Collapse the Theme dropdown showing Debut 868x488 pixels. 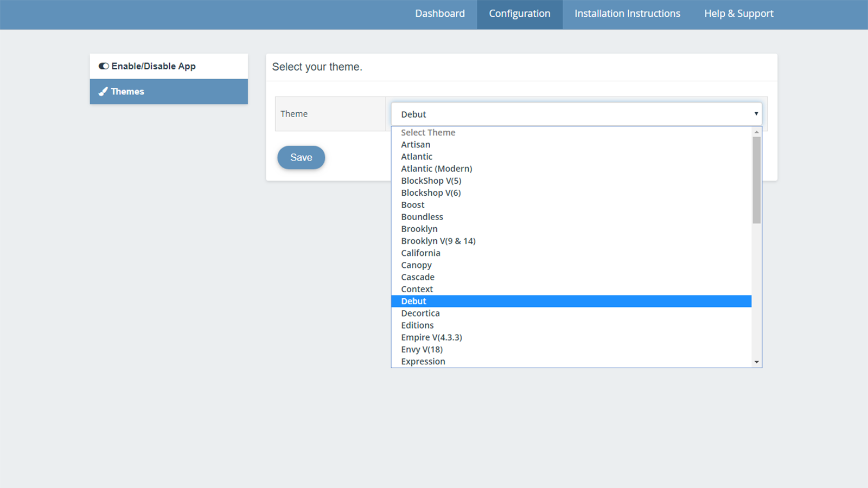pos(576,114)
